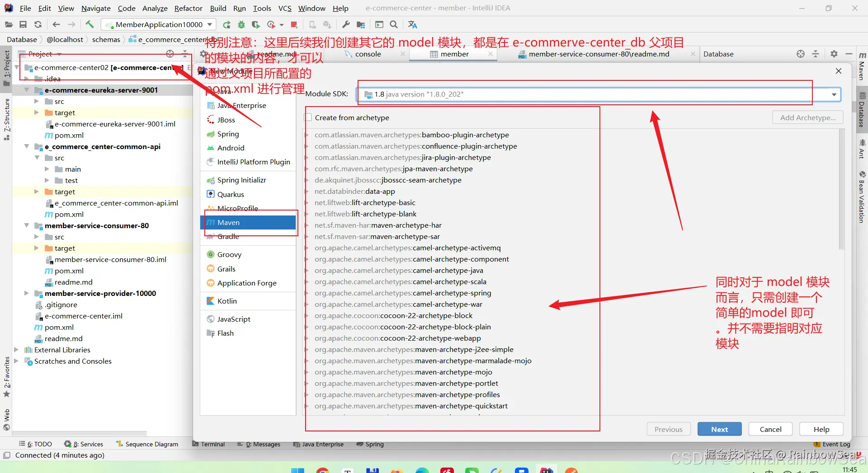Click the Translate toolbar icon
This screenshot has width=868, height=473.
(x=412, y=24)
